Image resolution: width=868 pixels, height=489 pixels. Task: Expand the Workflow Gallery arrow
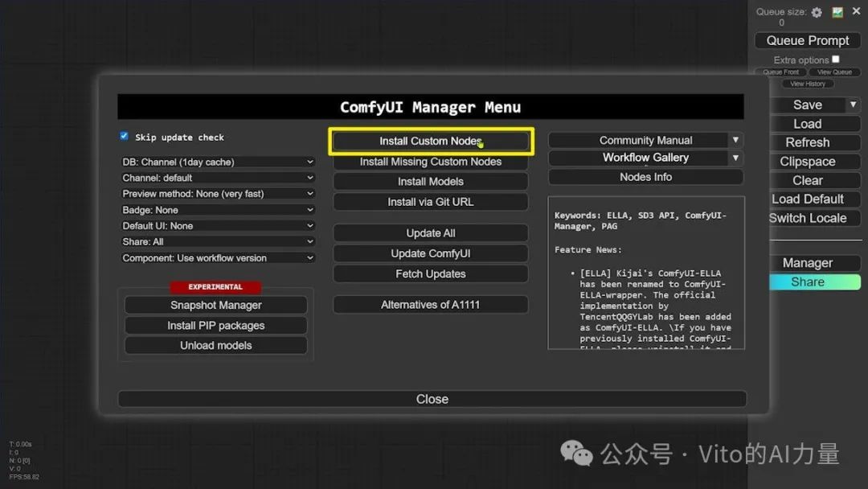tap(735, 158)
